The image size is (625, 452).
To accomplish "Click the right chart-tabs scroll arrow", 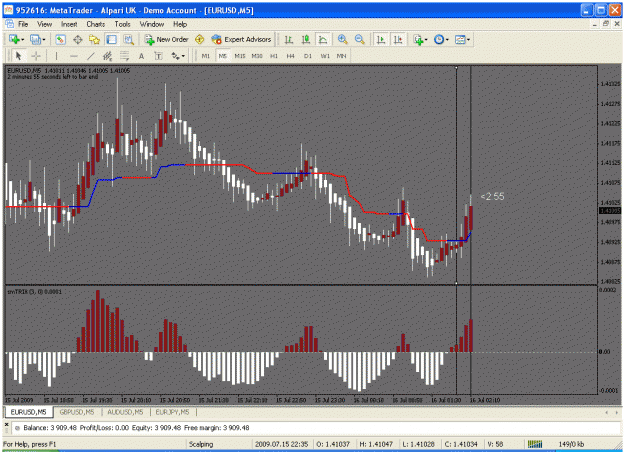I will pos(617,413).
